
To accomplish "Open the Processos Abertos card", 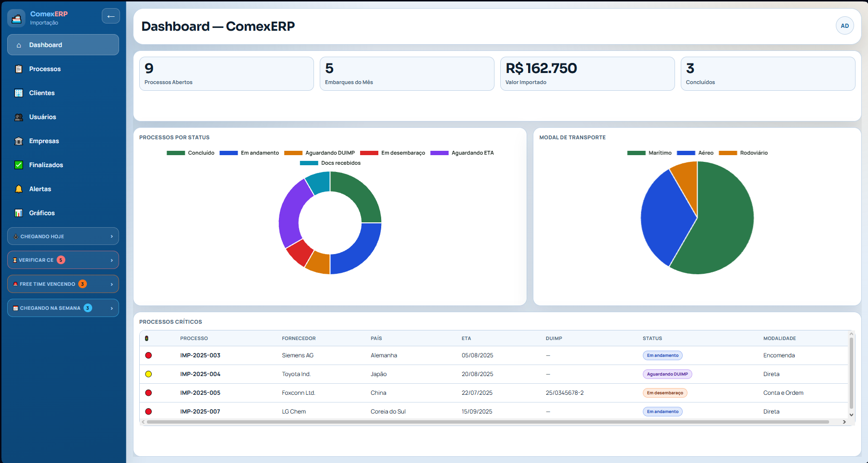I will pos(226,74).
